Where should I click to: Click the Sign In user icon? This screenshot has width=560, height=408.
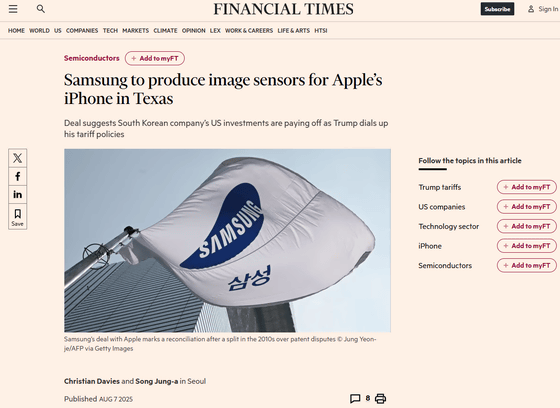point(531,9)
